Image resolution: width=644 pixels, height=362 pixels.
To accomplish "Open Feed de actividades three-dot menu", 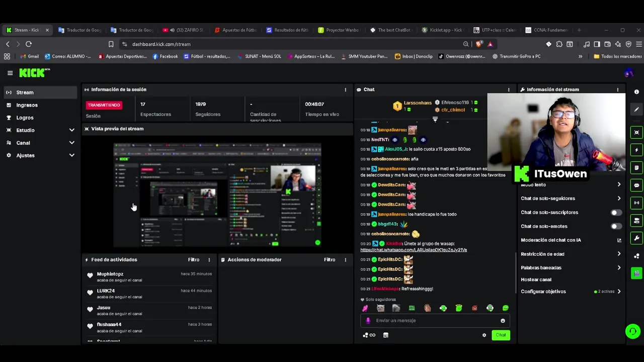I will 209,260.
